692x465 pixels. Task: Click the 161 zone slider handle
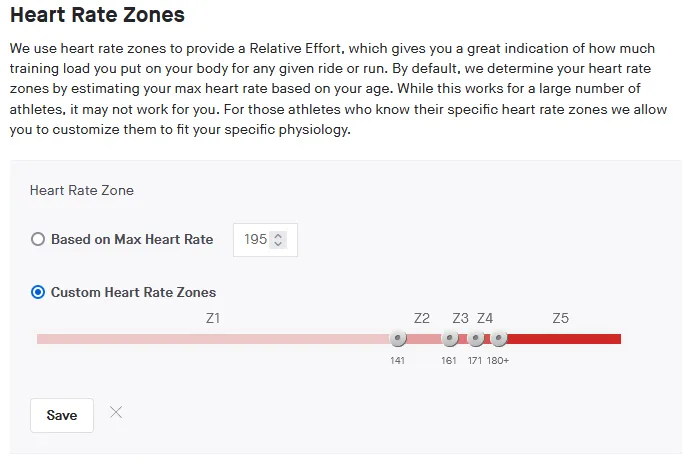(449, 339)
